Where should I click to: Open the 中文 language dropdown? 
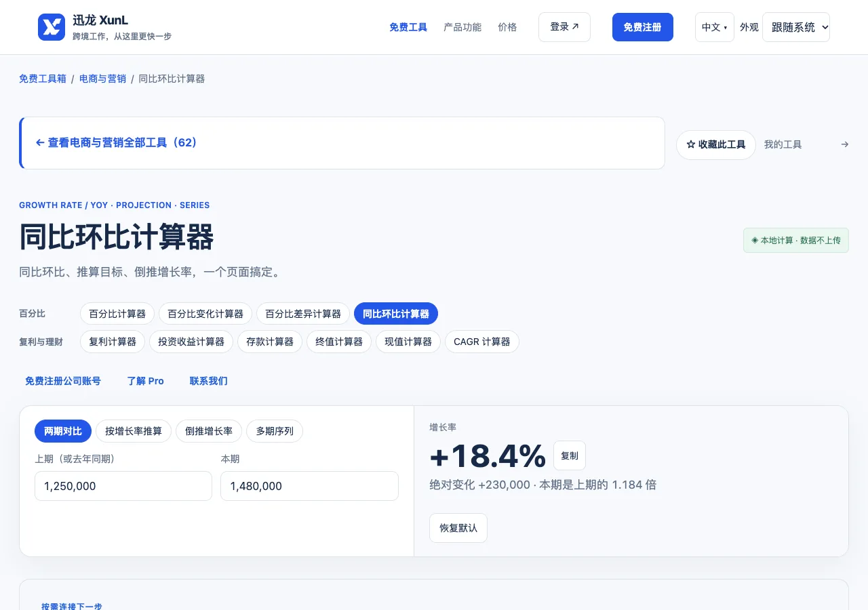715,27
